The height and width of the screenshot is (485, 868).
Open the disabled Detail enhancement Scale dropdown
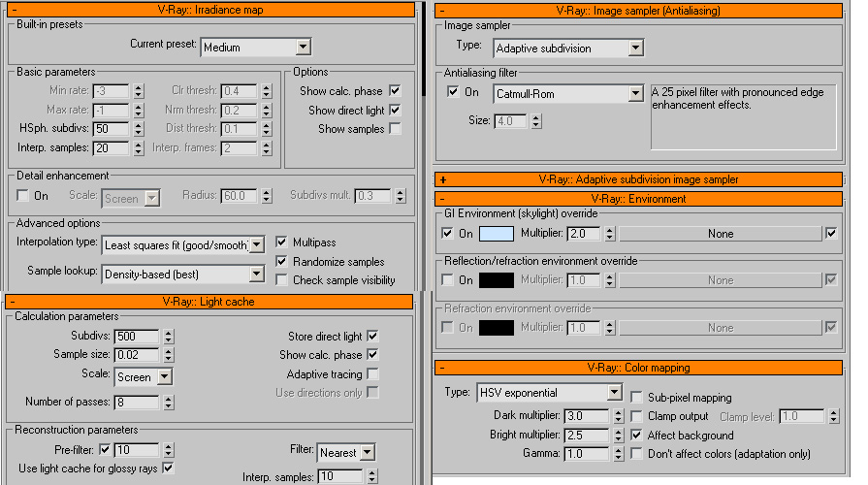[x=131, y=198]
